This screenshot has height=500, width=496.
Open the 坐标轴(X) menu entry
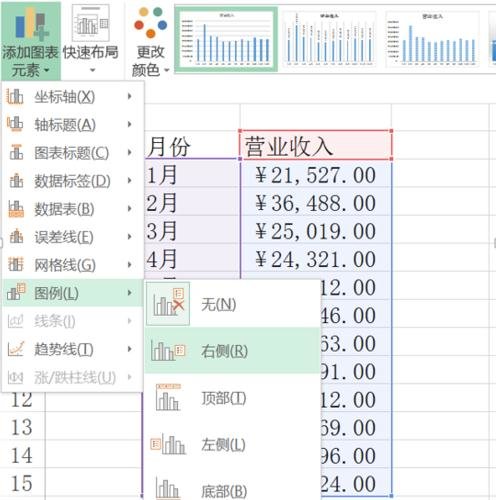point(73,97)
